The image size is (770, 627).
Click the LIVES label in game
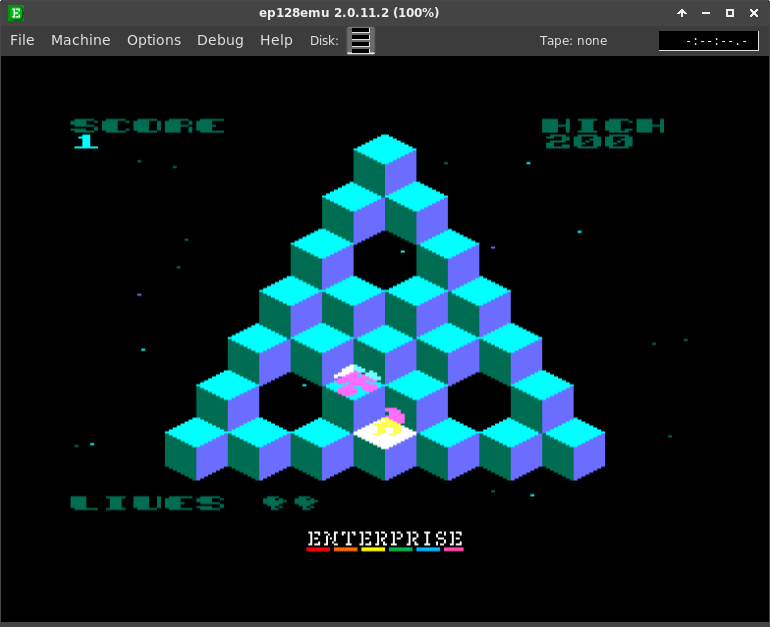[x=147, y=503]
